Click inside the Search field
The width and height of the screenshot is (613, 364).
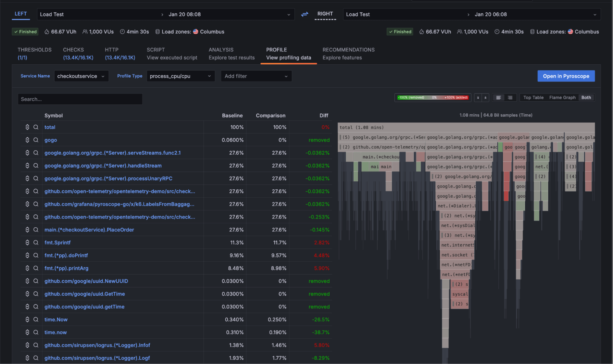coord(80,99)
